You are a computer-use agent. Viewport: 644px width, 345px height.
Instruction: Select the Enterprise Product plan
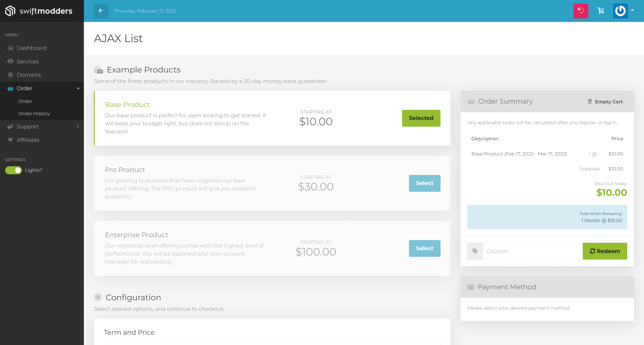424,248
